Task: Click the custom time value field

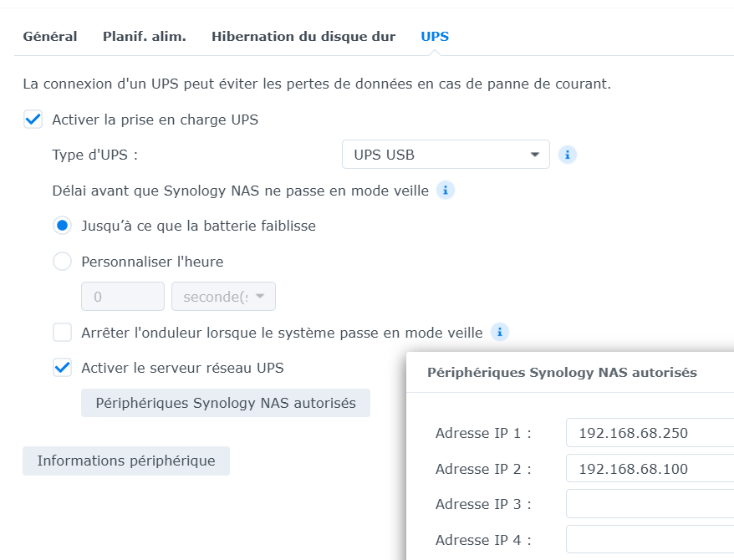Action: tap(123, 296)
